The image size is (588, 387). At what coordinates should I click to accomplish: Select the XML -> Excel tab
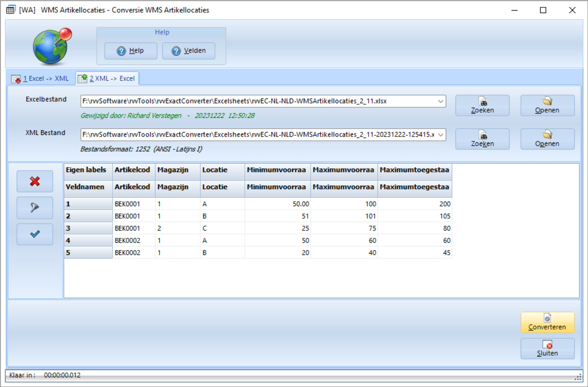point(108,78)
